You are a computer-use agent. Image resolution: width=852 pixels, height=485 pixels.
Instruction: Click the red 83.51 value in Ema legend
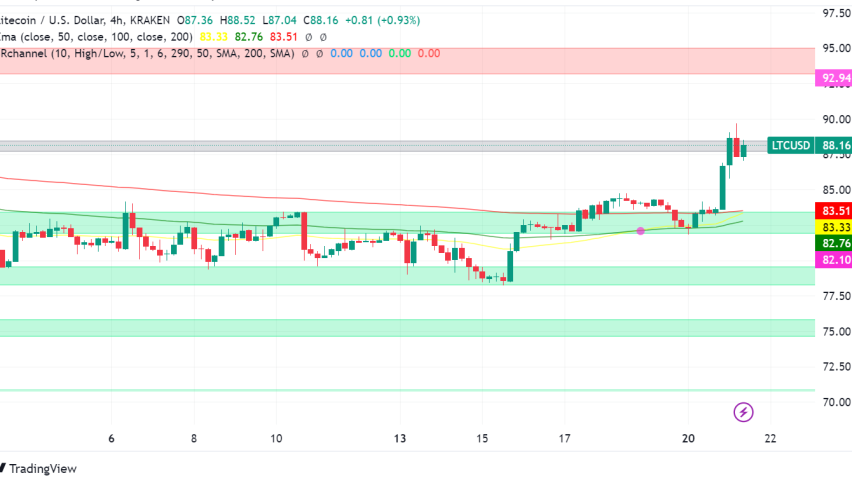coord(284,37)
